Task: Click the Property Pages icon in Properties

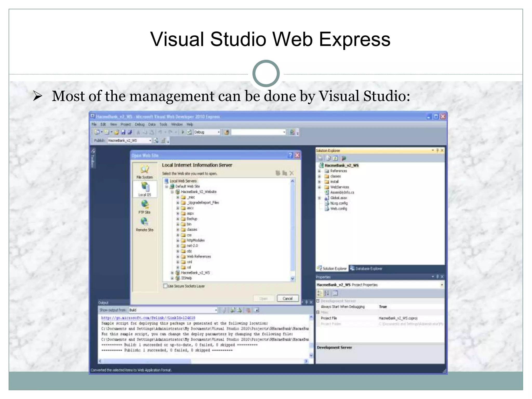Action: coord(336,293)
